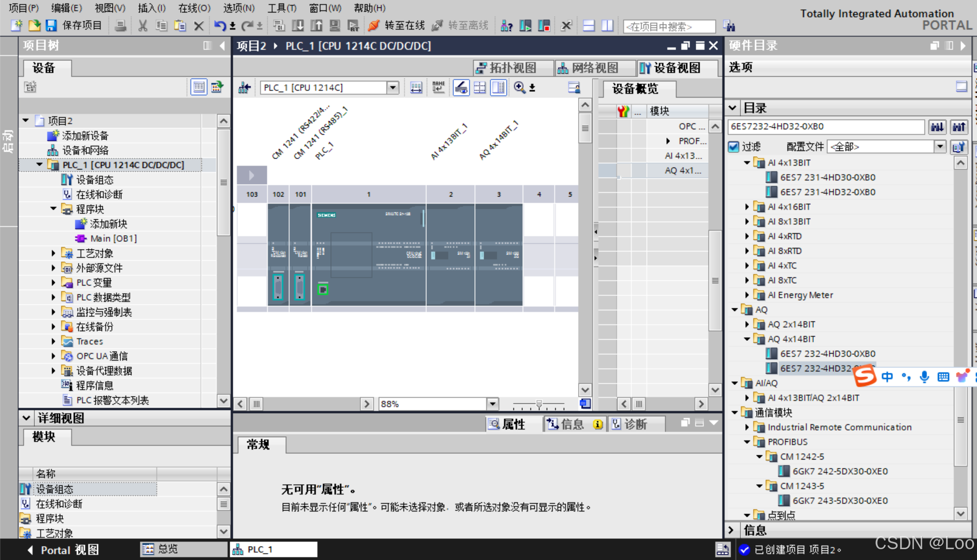The height and width of the screenshot is (560, 977).
Task: Click the PLC_1 button in bottom bar
Action: coord(274,549)
